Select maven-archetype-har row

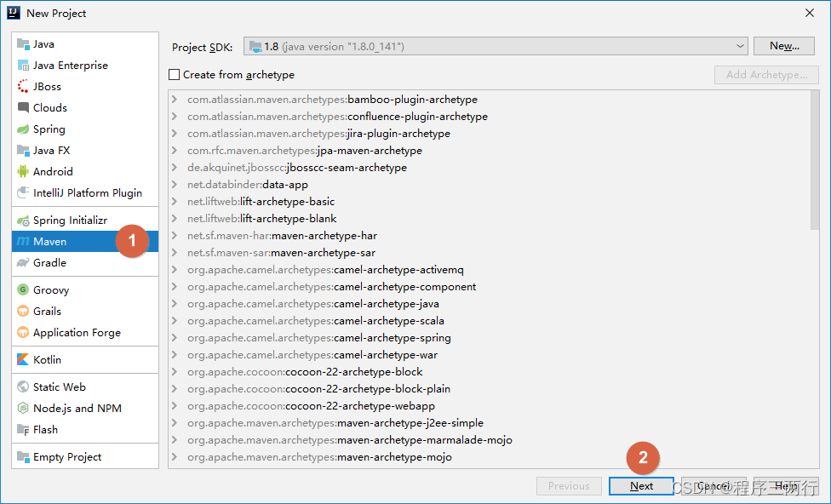click(x=490, y=235)
